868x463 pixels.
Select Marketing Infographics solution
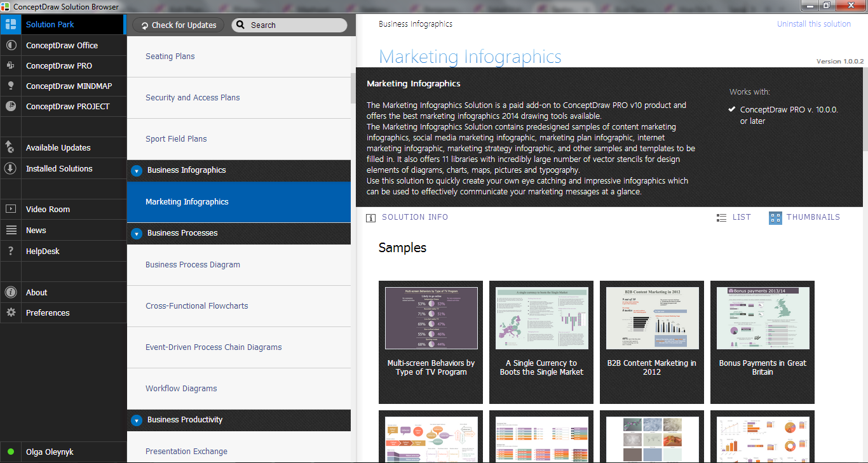(239, 202)
